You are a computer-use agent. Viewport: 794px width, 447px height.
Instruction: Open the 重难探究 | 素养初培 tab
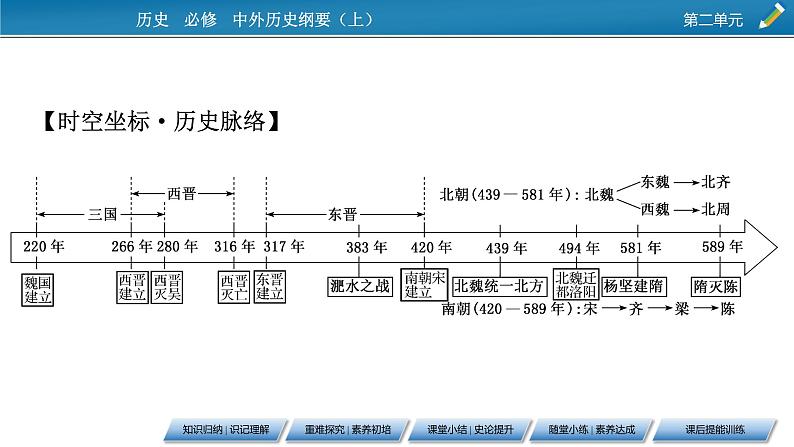coord(348,430)
